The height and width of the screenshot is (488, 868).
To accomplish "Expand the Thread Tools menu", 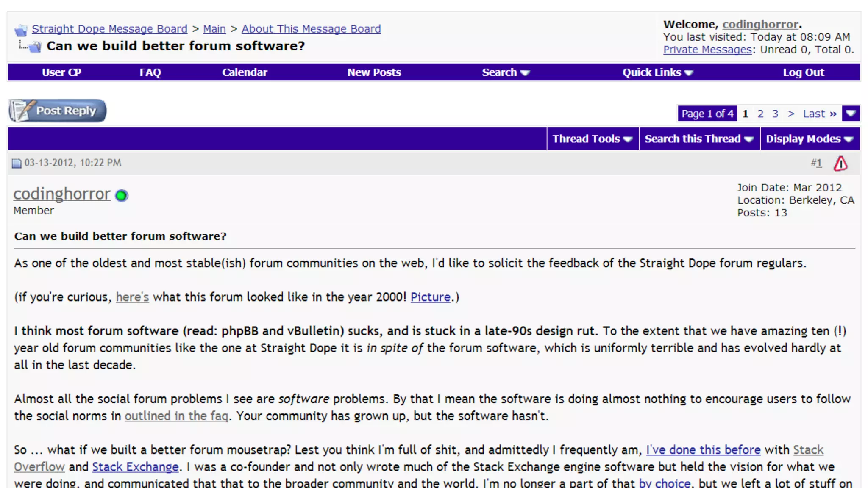I will pyautogui.click(x=592, y=139).
